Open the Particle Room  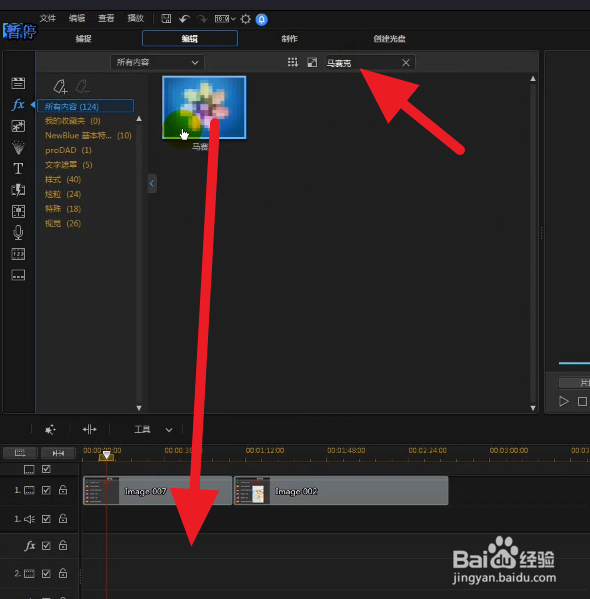18,147
